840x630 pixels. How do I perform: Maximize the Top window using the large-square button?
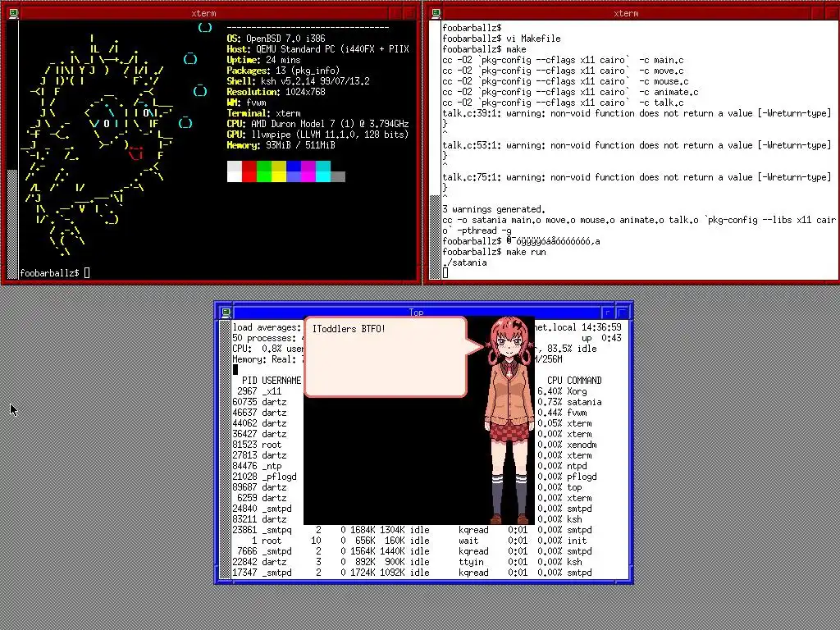pos(623,312)
